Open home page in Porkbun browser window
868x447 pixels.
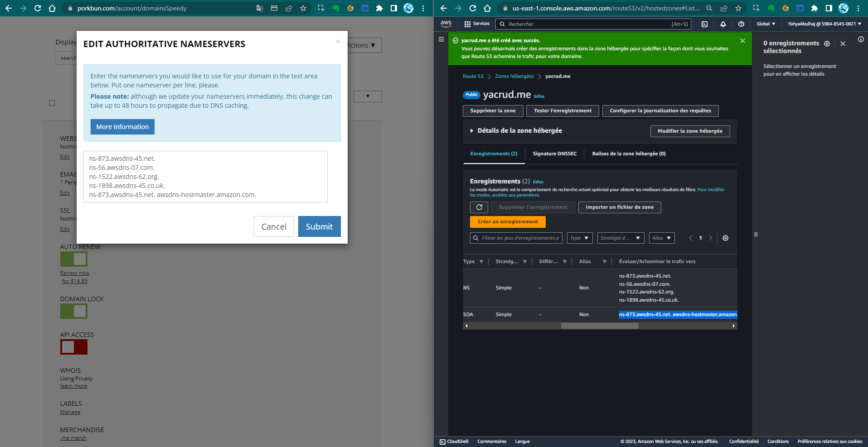(52, 8)
